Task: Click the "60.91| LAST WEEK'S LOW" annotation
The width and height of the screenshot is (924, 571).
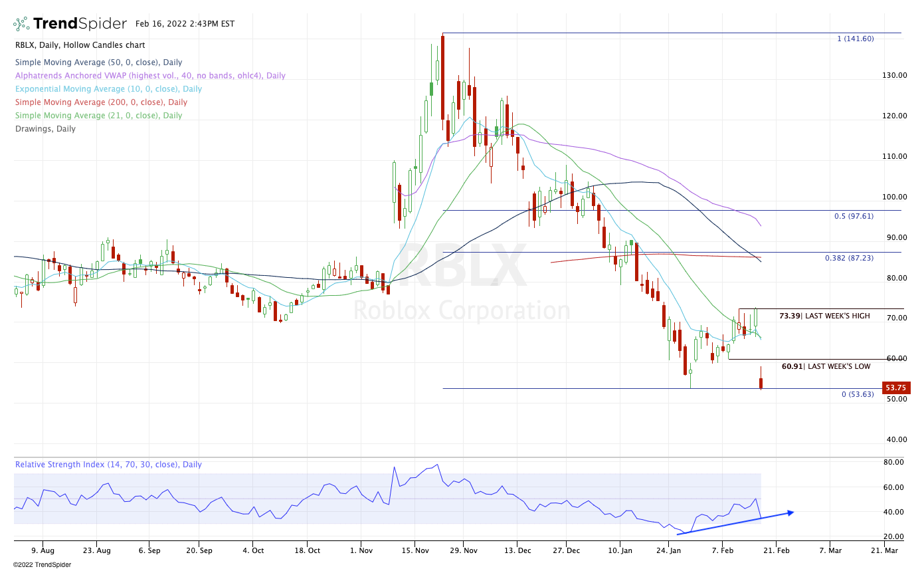Action: pyautogui.click(x=826, y=366)
